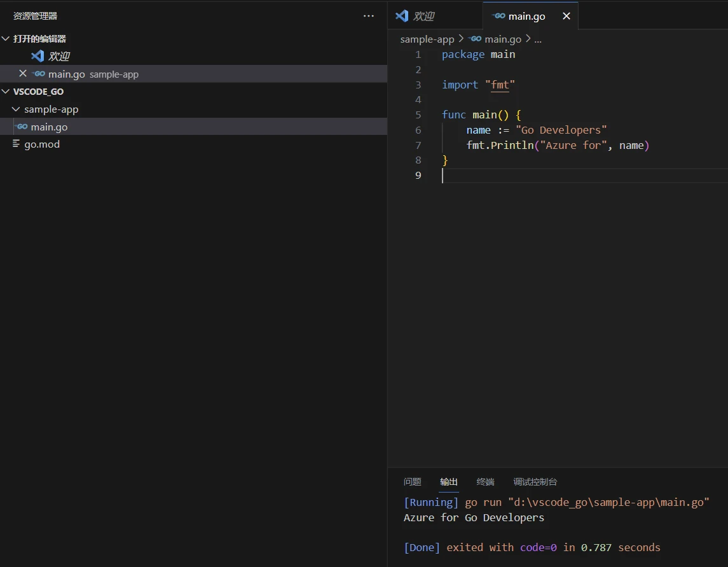The image size is (728, 567).
Task: Click line number 9 in the gutter
Action: 418,175
